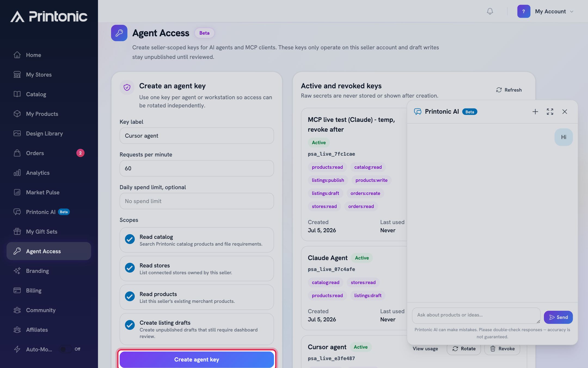The image size is (588, 368).
Task: Click the Printonic logo
Action: point(49,16)
